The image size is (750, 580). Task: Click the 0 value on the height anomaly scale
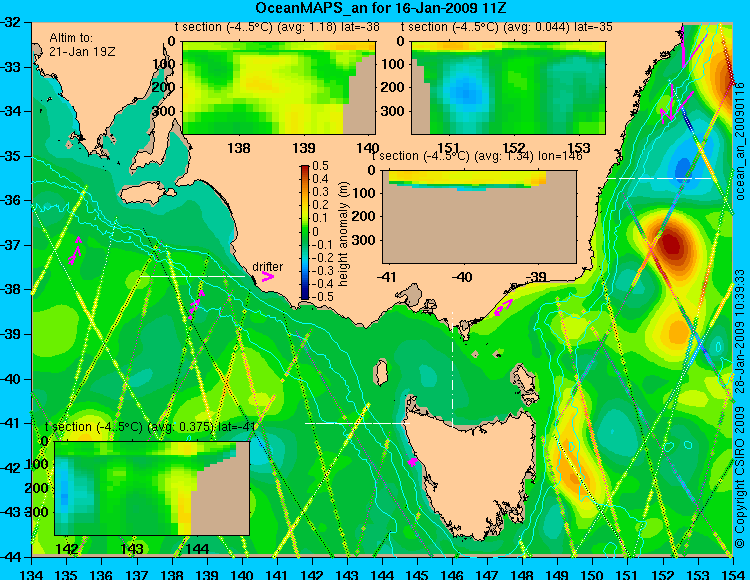(316, 231)
